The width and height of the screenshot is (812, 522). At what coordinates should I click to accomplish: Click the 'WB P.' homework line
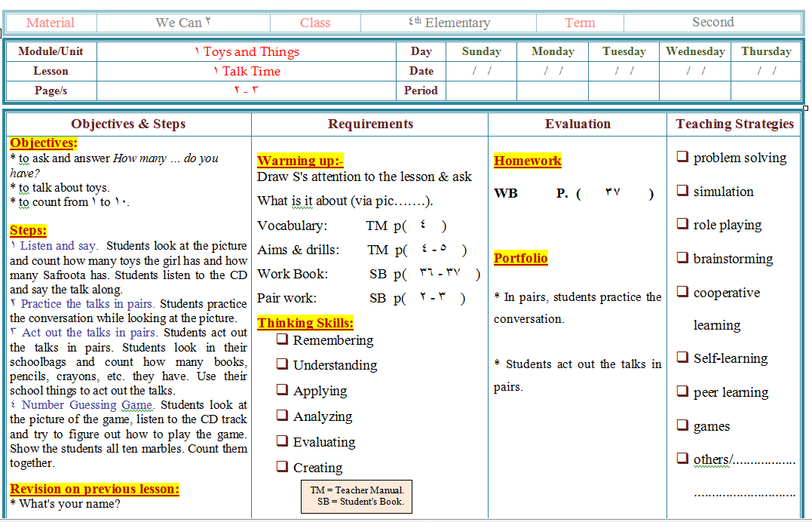point(574,193)
